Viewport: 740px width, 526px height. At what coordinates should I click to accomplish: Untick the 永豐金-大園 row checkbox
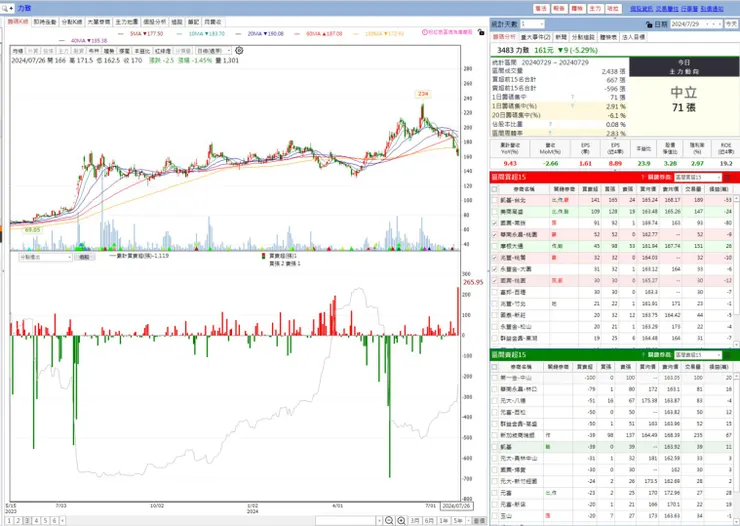tap(495, 269)
